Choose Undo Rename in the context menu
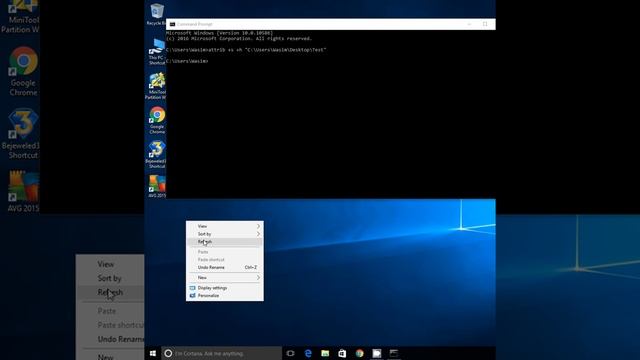640x360 pixels. pos(224,267)
